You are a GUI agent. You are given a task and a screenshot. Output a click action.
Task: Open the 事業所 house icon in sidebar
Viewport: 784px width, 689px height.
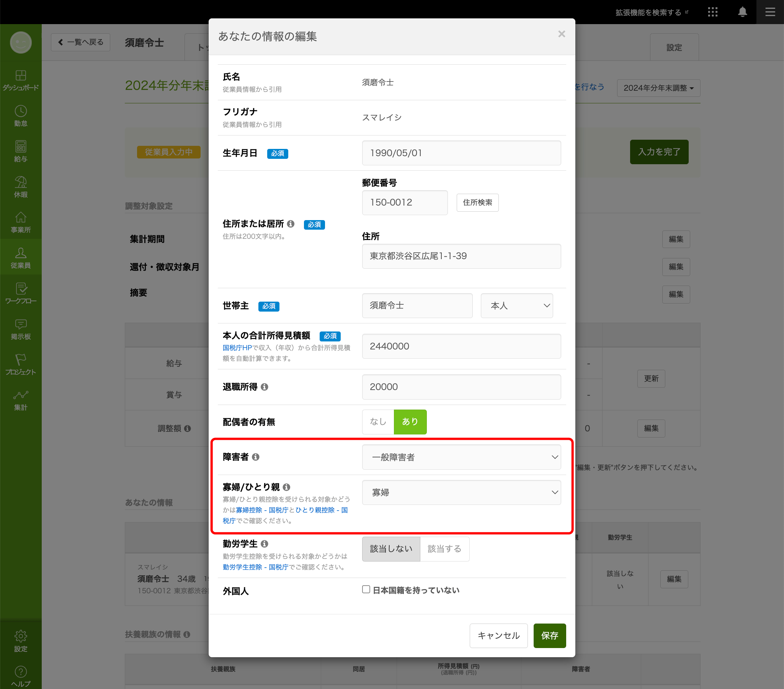21,222
